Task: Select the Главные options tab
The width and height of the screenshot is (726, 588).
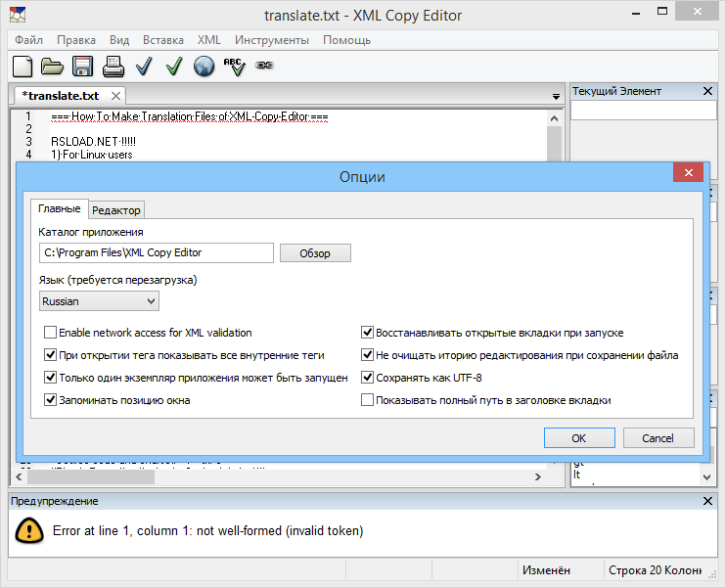Action: (x=60, y=208)
